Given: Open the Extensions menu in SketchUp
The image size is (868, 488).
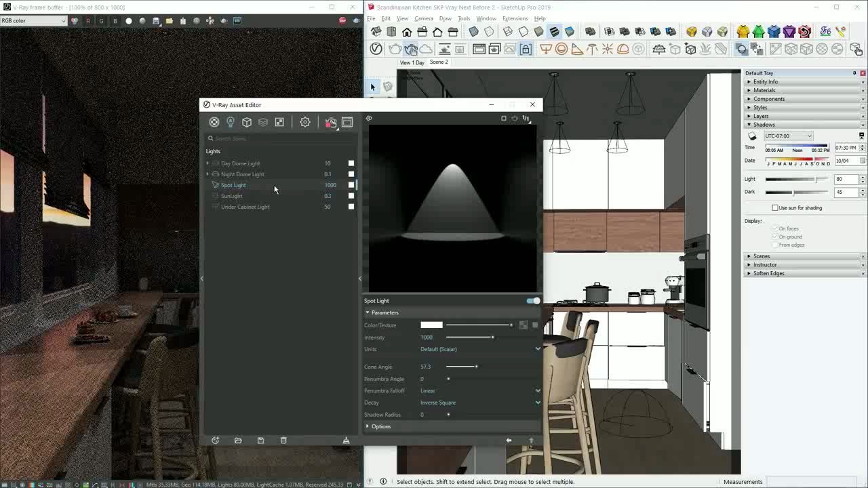Looking at the screenshot, I should tap(515, 18).
